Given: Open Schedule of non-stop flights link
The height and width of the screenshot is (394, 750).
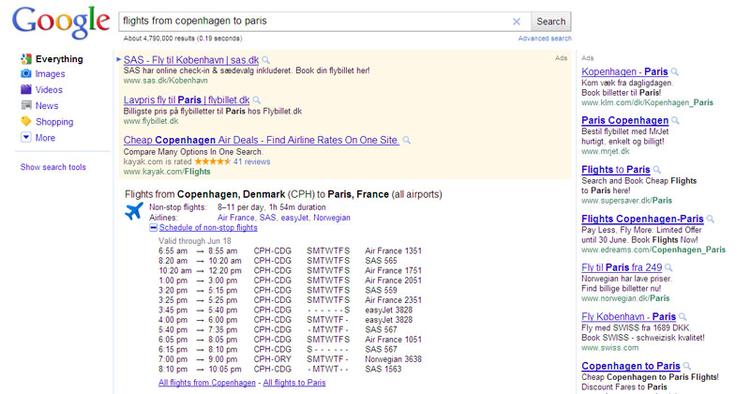Looking at the screenshot, I should point(209,228).
